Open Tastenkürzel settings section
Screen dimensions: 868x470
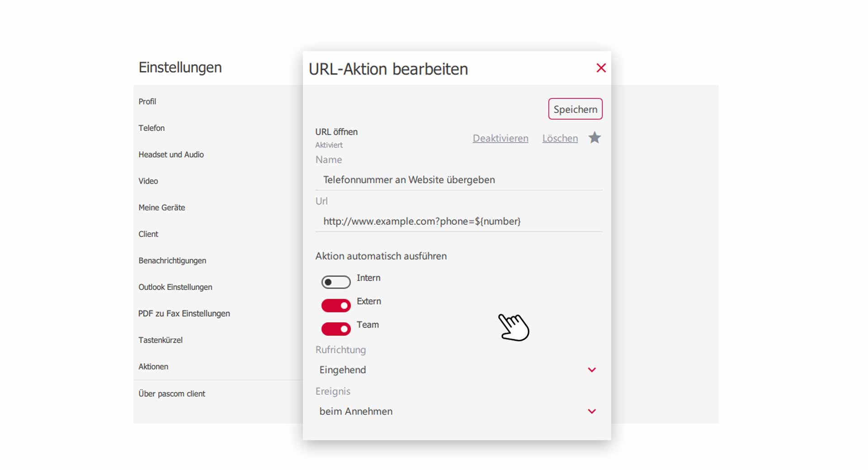160,340
